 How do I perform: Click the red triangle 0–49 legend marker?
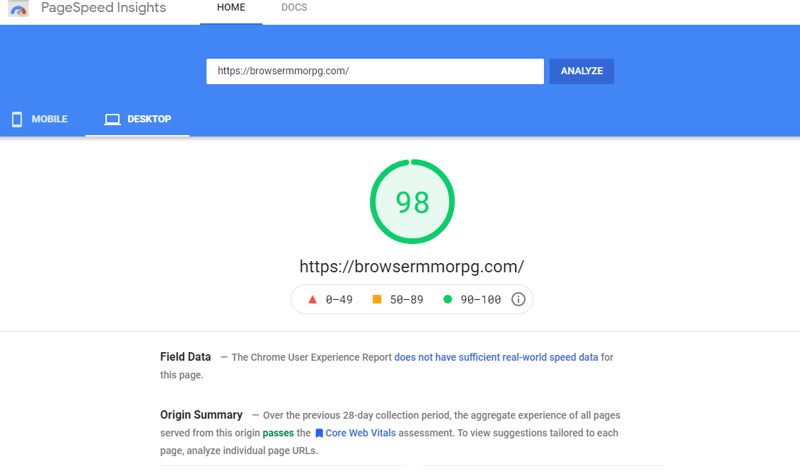point(312,299)
